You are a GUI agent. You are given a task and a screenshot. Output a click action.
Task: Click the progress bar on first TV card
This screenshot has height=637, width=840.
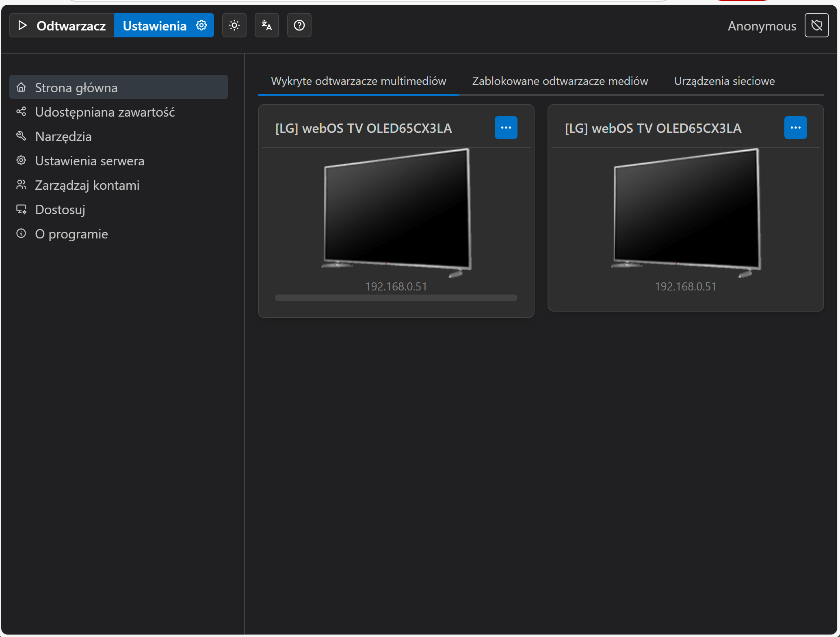pos(396,298)
